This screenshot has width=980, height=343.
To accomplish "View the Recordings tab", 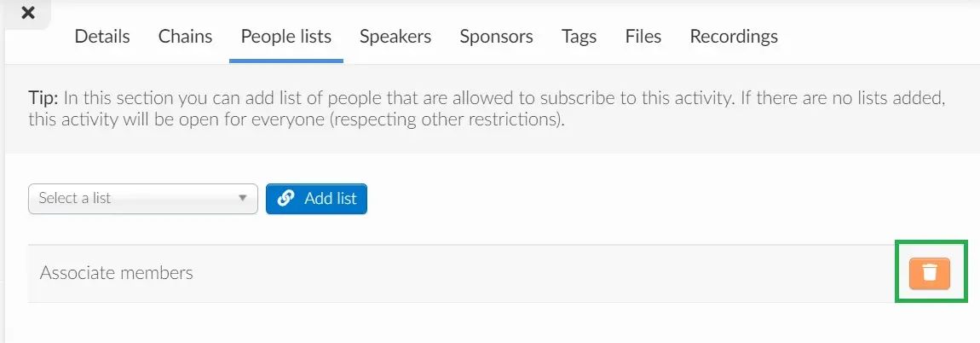I will 734,37.
